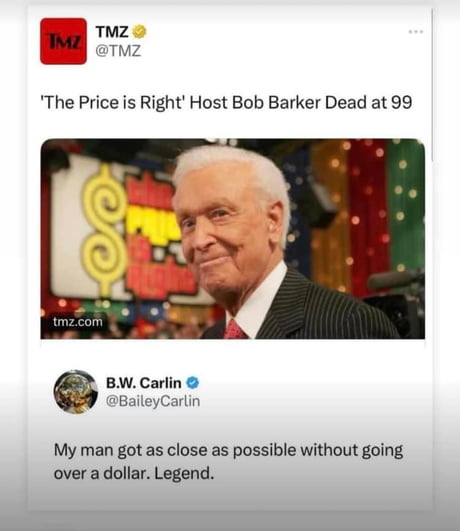Open the TMZ display name
This screenshot has height=531, width=460.
[x=112, y=32]
